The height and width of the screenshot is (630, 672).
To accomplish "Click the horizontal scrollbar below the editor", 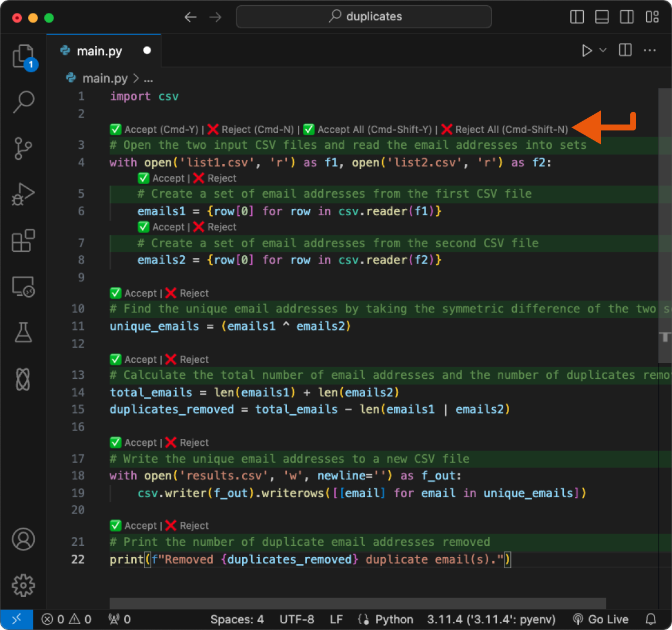I will [357, 604].
